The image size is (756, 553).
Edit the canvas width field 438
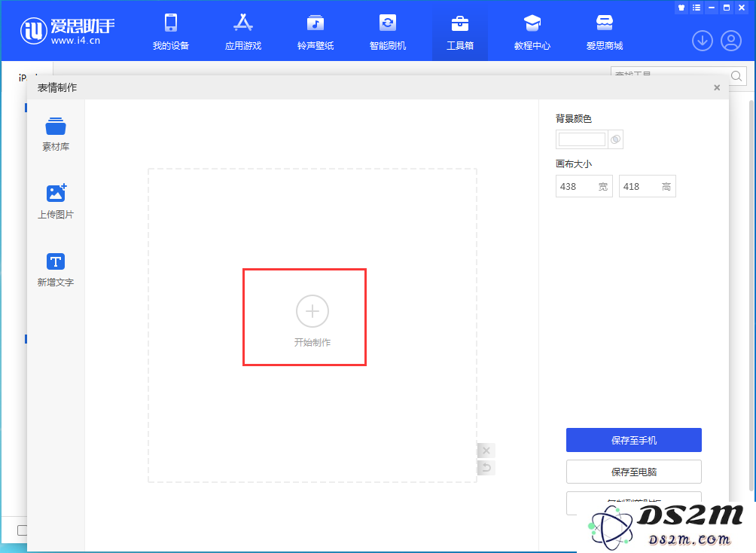click(584, 186)
